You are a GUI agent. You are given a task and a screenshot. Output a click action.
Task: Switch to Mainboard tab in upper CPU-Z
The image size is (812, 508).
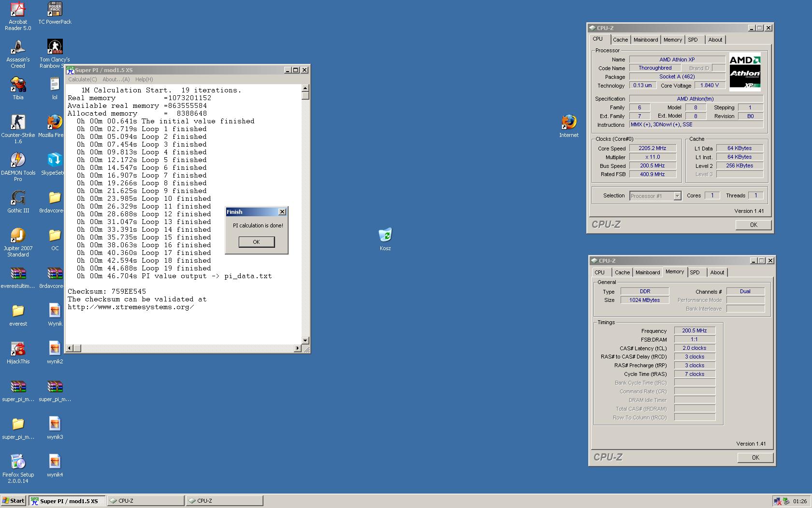click(646, 40)
